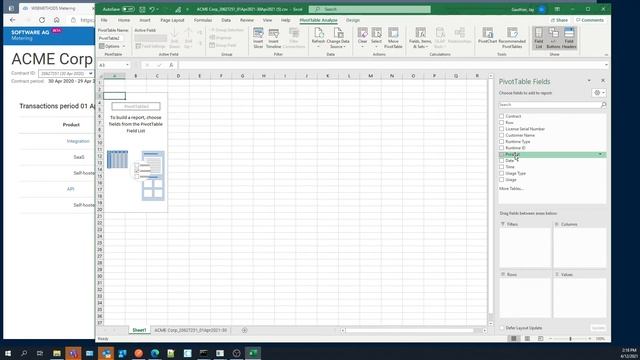Open the Windows Start button
The width and height of the screenshot is (640, 360).
coord(8,353)
